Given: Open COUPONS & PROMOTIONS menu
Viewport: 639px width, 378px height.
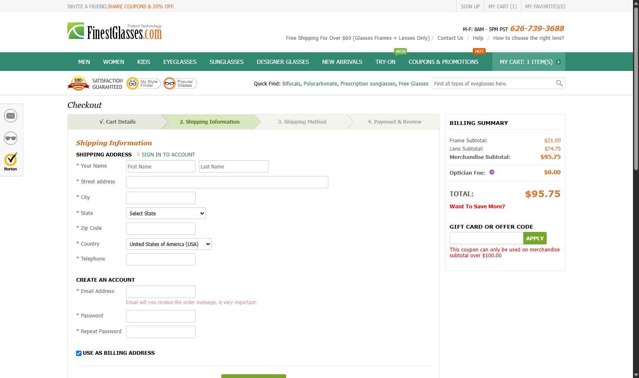Looking at the screenshot, I should [x=443, y=62].
